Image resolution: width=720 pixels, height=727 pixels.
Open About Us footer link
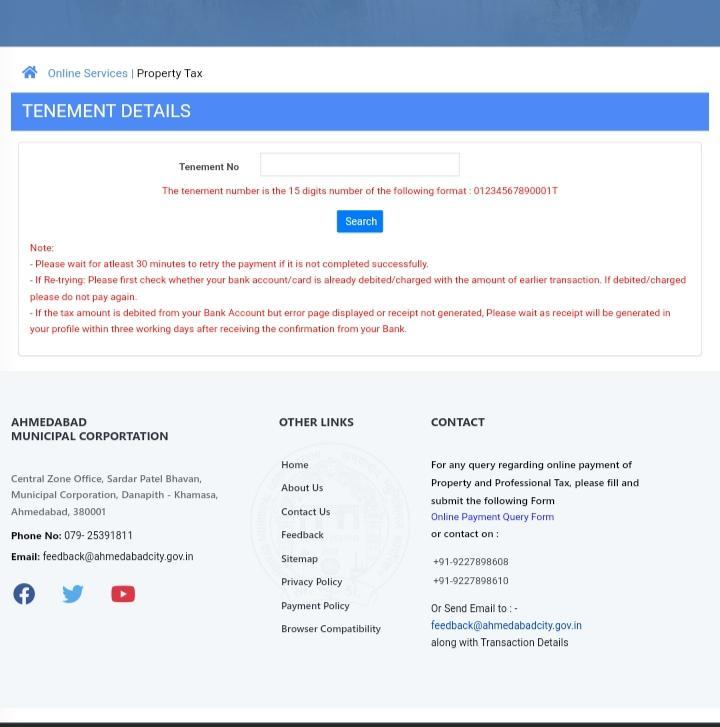(302, 488)
